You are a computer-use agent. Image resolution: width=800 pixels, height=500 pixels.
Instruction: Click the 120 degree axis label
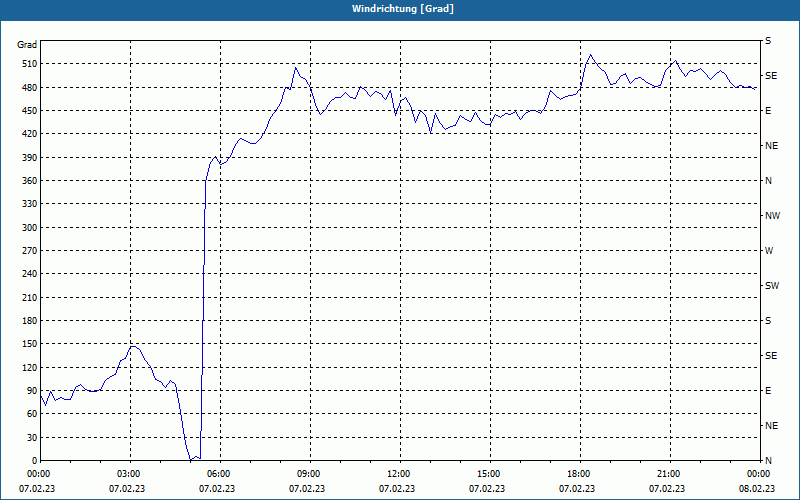[30, 367]
